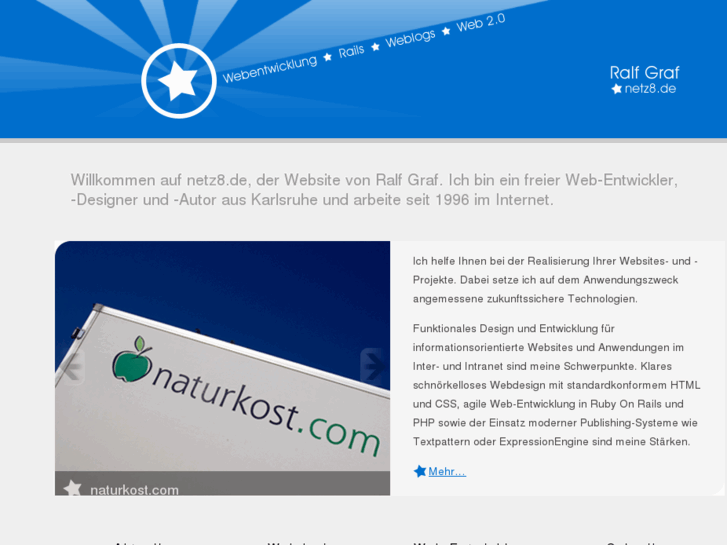Screen dimensions: 727x545
Task: Click the paragraph starting 'Ich helfe Ihnen'
Action: point(555,280)
